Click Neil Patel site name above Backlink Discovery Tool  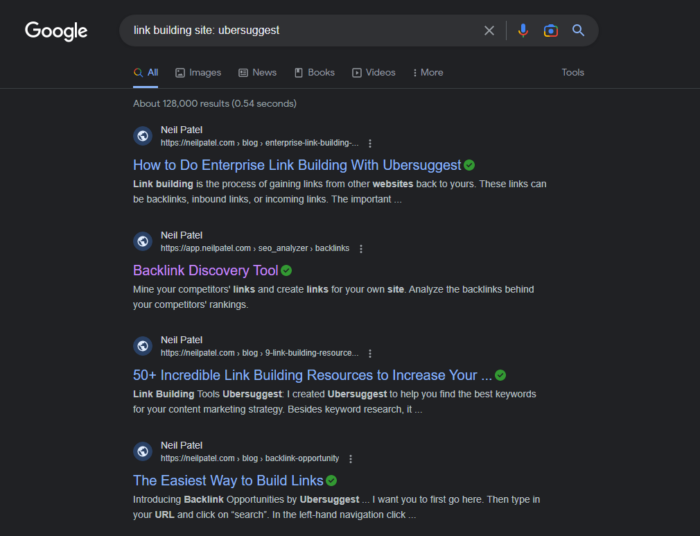click(182, 235)
